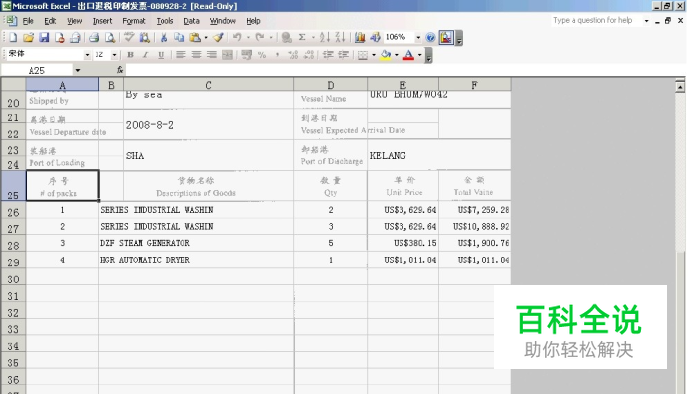Click the Permission icon in the toolbar
The image size is (692, 394).
click(x=60, y=38)
